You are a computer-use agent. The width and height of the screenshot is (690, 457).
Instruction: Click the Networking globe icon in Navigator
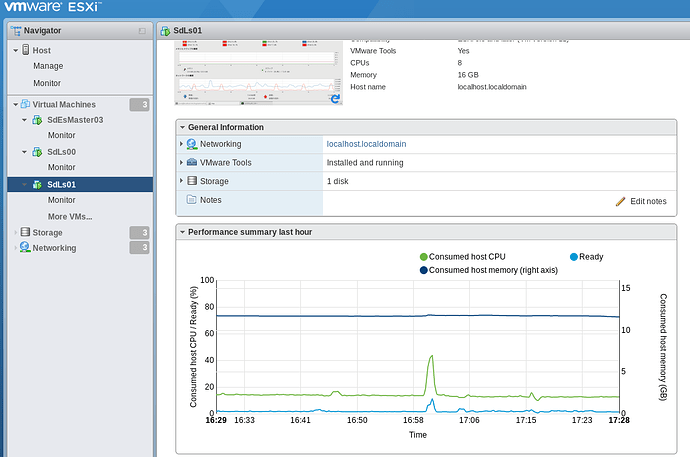pyautogui.click(x=25, y=247)
